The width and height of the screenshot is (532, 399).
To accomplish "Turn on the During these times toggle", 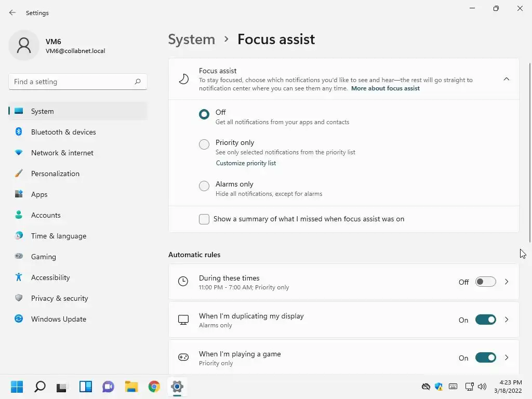I will [485, 282].
